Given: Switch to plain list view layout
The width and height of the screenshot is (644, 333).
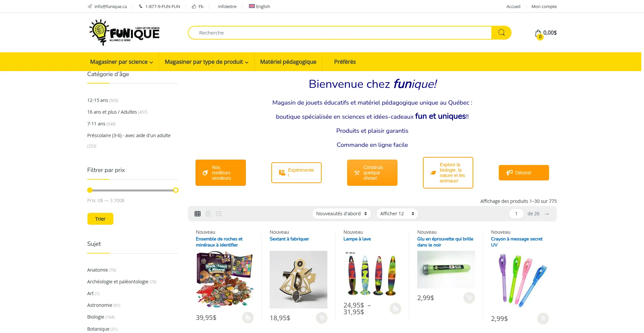Looking at the screenshot, I should pyautogui.click(x=208, y=214).
